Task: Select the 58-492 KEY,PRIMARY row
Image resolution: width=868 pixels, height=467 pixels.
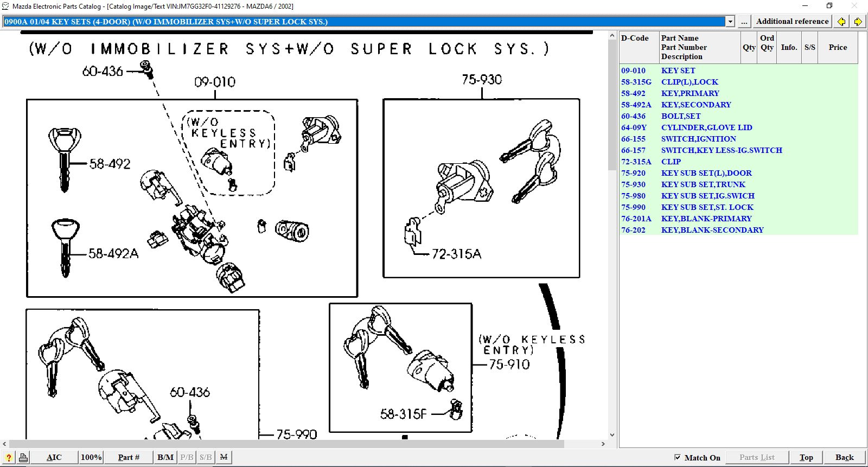Action: coord(739,93)
